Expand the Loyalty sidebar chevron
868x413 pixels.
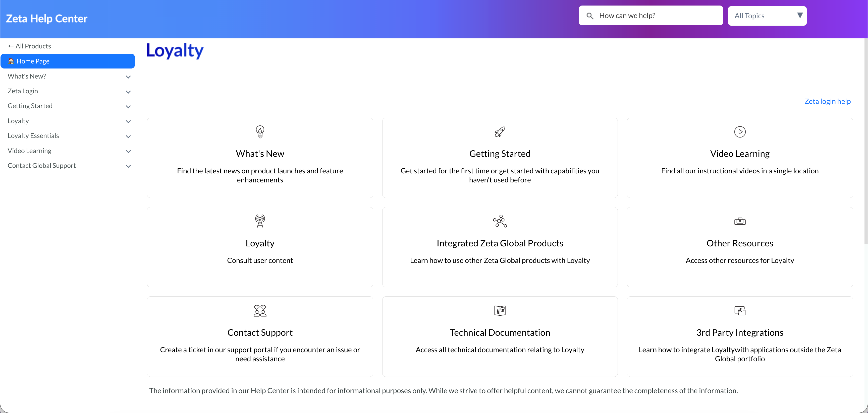[128, 121]
